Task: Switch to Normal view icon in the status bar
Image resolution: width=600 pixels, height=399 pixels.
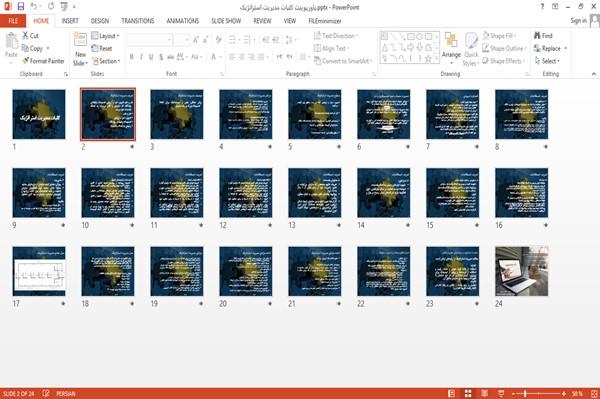Action: click(452, 394)
